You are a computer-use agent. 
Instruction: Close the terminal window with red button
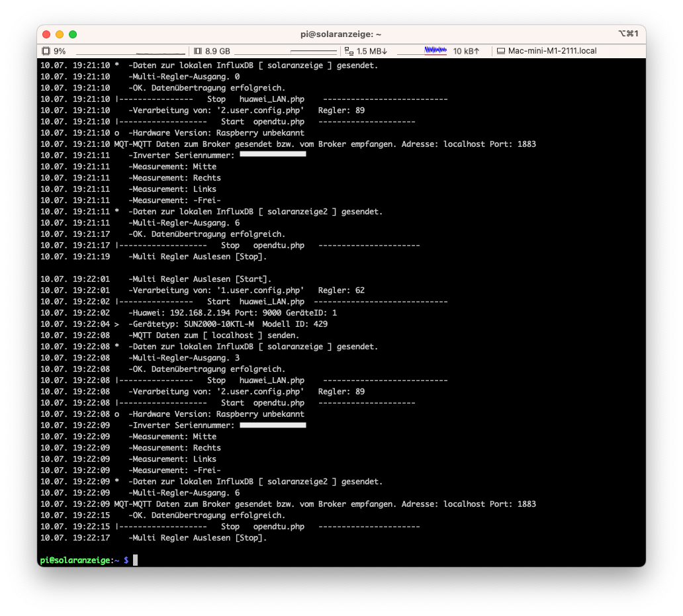click(46, 34)
